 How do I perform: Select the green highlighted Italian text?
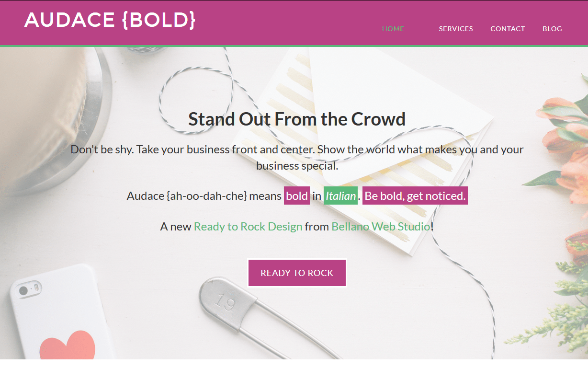click(341, 195)
